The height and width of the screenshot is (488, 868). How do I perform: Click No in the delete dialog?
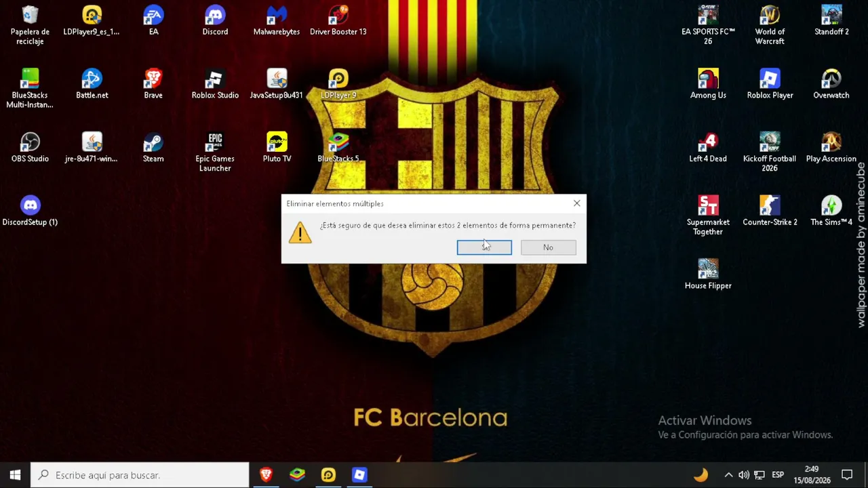point(548,247)
